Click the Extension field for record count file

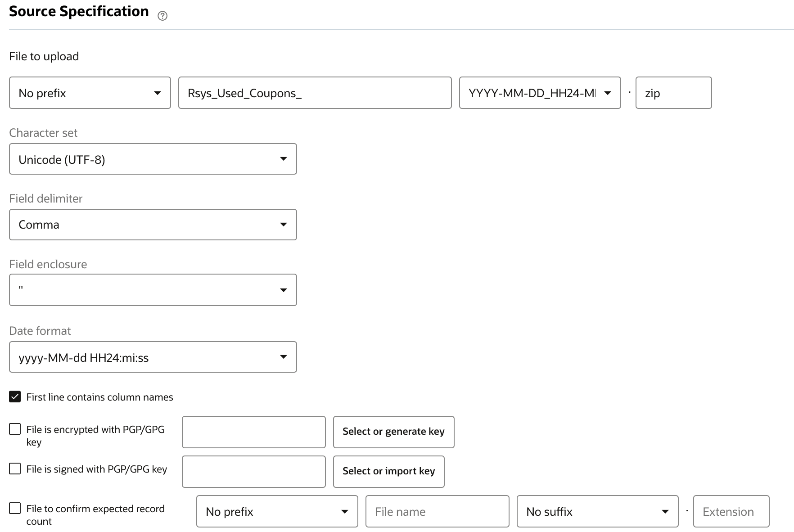[x=731, y=511]
